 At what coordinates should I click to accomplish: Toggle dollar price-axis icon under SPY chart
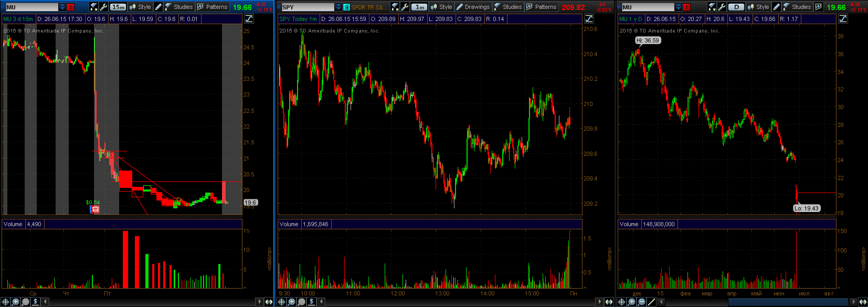click(x=311, y=302)
